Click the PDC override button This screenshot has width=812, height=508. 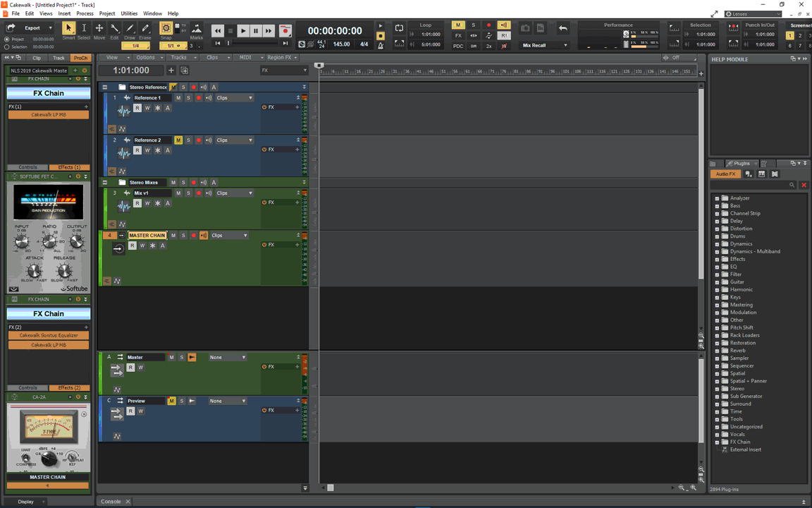point(457,46)
